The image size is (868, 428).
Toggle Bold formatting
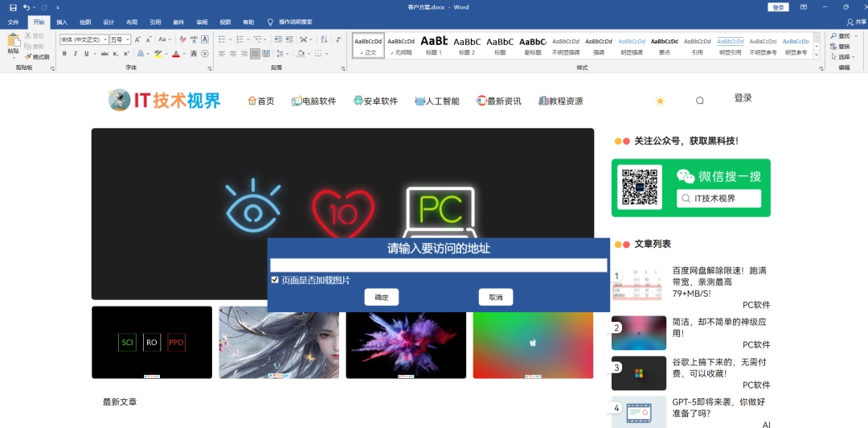tap(64, 54)
